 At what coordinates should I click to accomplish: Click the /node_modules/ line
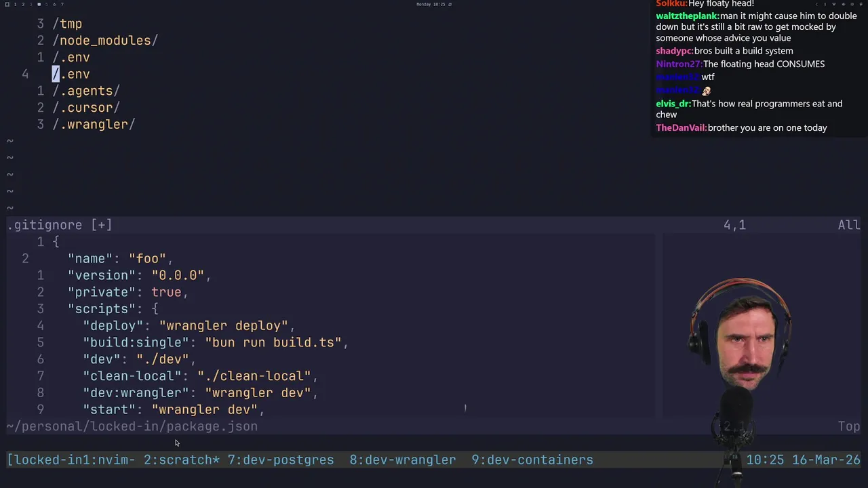105,41
